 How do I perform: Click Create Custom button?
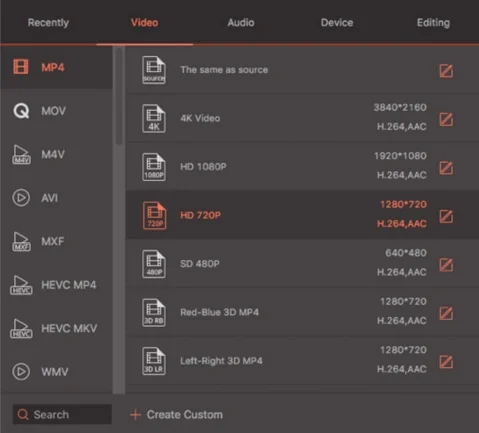(x=176, y=415)
